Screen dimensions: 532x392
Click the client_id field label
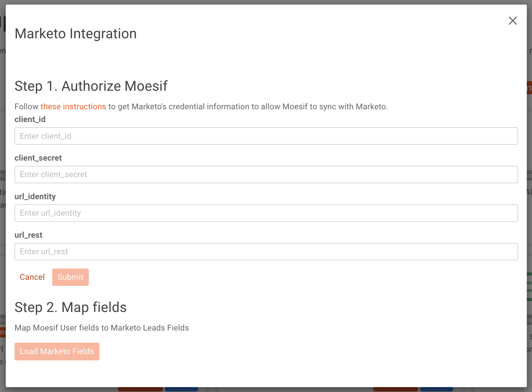[x=30, y=119]
